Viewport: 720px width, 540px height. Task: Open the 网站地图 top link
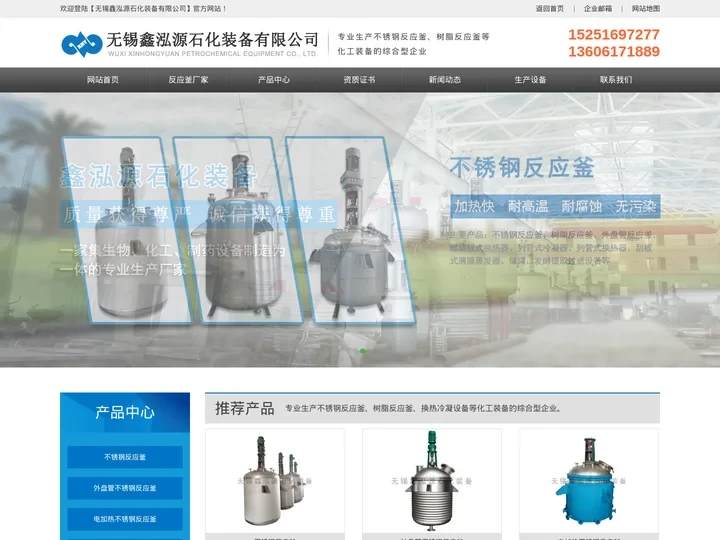646,9
